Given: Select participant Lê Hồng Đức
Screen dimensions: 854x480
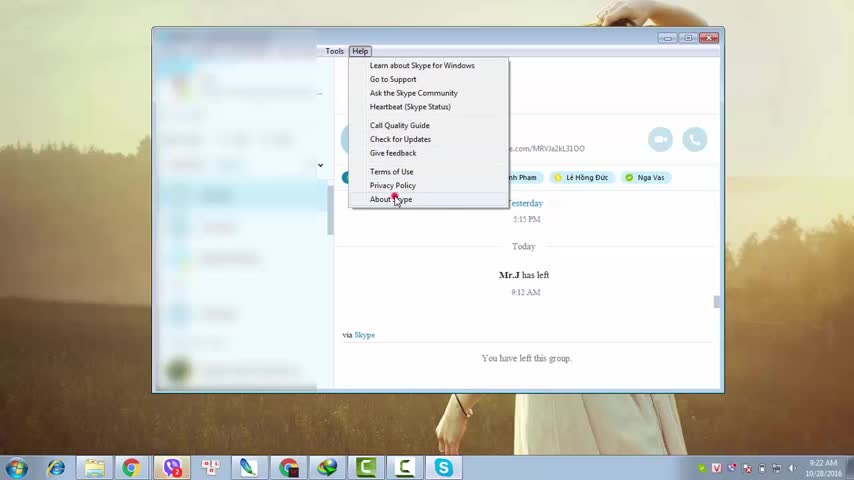Looking at the screenshot, I should click(x=581, y=178).
